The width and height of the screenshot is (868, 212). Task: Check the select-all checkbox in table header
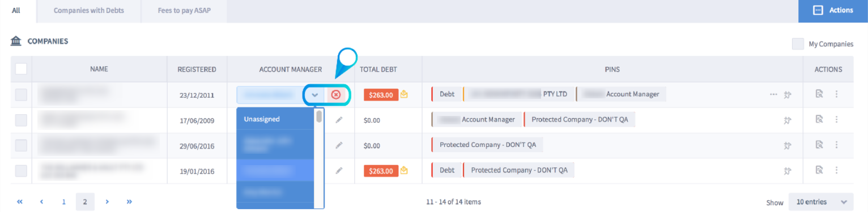click(x=21, y=69)
